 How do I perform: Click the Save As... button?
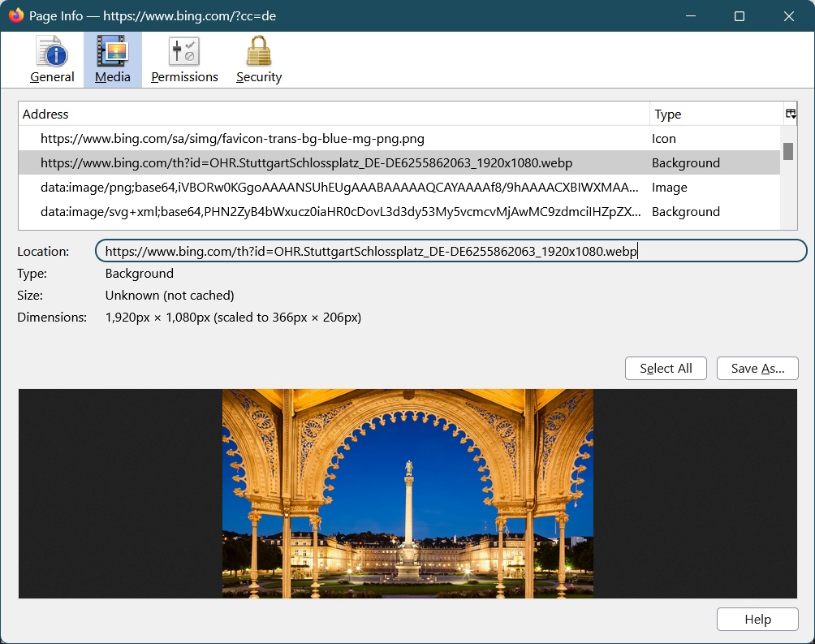(757, 369)
